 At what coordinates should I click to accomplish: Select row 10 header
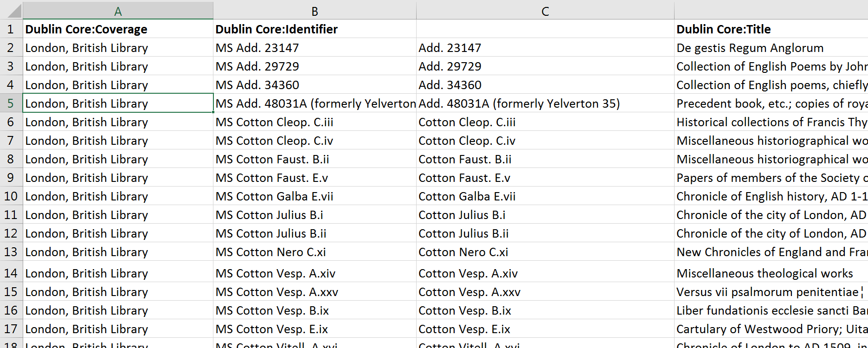click(11, 196)
